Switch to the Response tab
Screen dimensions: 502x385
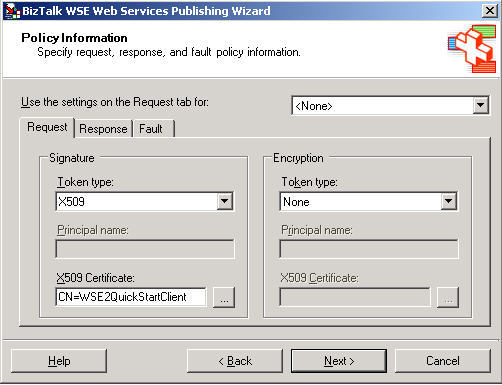tap(103, 129)
